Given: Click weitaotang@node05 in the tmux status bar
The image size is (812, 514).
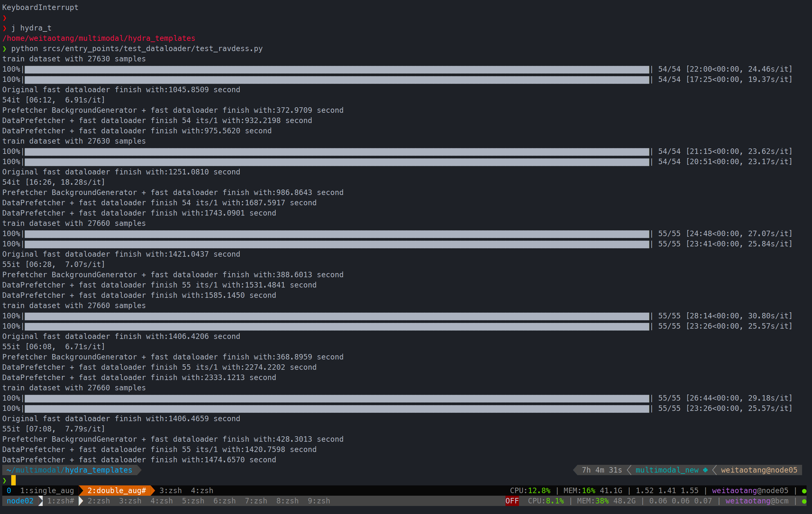Looking at the screenshot, I should [750, 490].
